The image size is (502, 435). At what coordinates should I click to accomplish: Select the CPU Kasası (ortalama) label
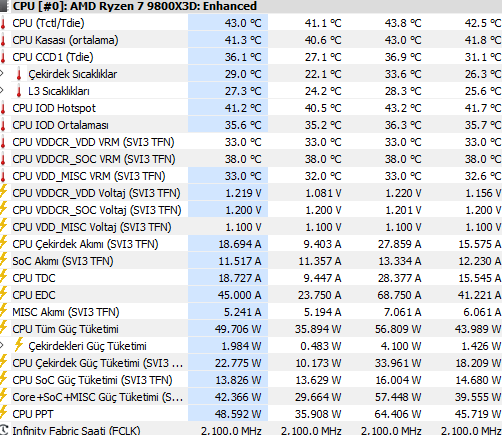click(65, 40)
